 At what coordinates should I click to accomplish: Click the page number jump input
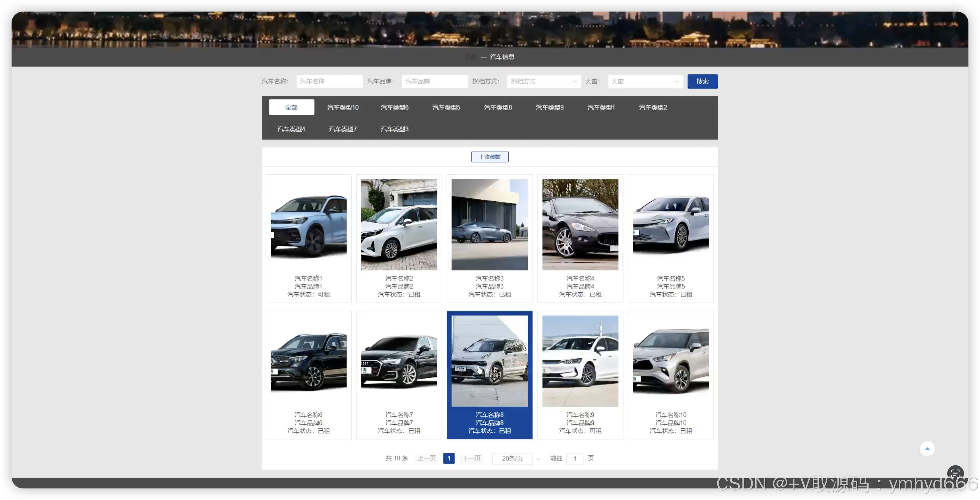[x=575, y=459]
